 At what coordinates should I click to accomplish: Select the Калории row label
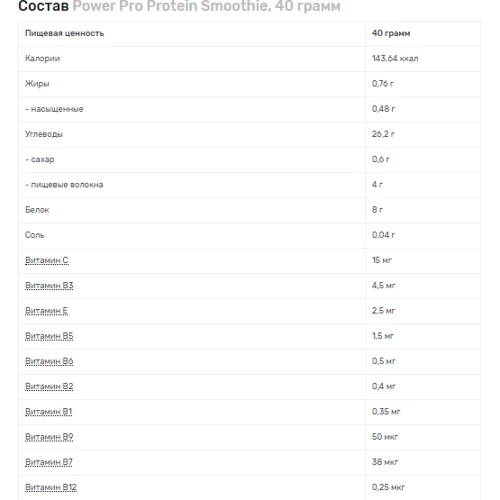coord(43,58)
